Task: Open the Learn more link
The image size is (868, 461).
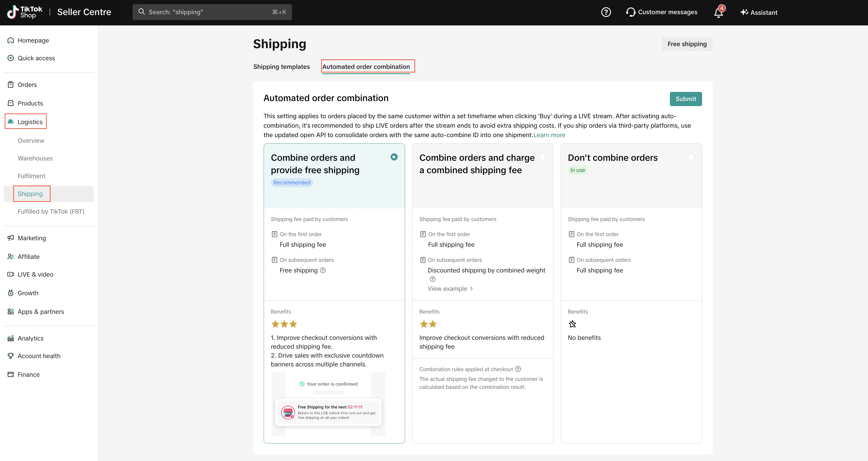Action: (x=549, y=135)
